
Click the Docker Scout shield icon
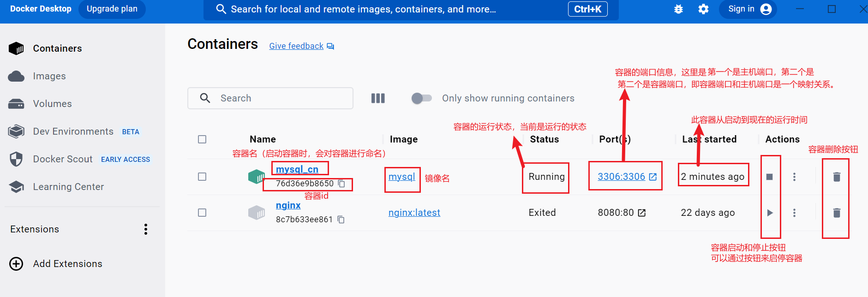pos(16,159)
